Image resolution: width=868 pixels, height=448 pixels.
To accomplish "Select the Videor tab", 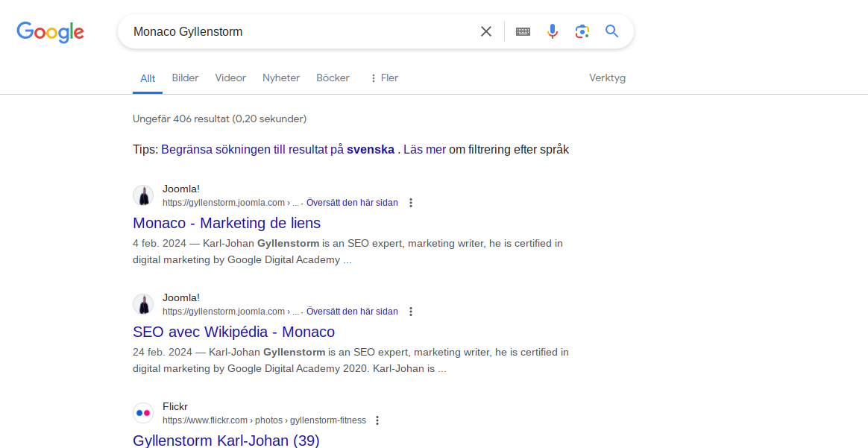I will 230,78.
